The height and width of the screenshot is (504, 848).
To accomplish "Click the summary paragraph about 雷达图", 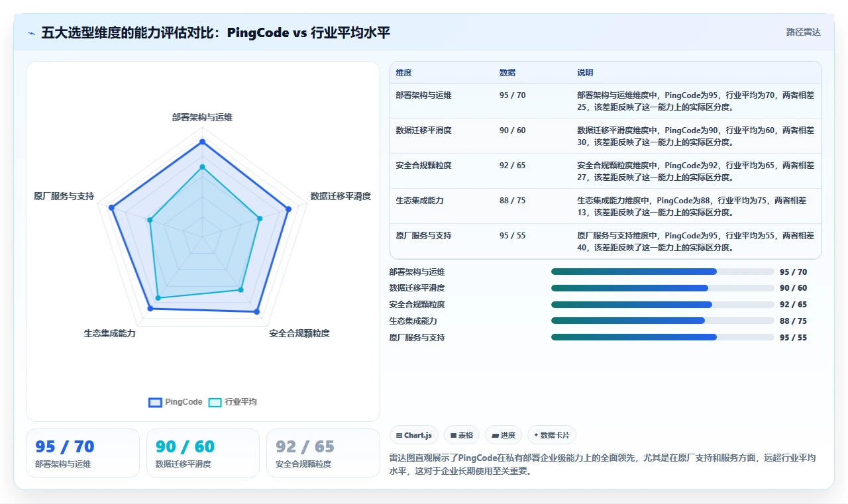I will (604, 465).
